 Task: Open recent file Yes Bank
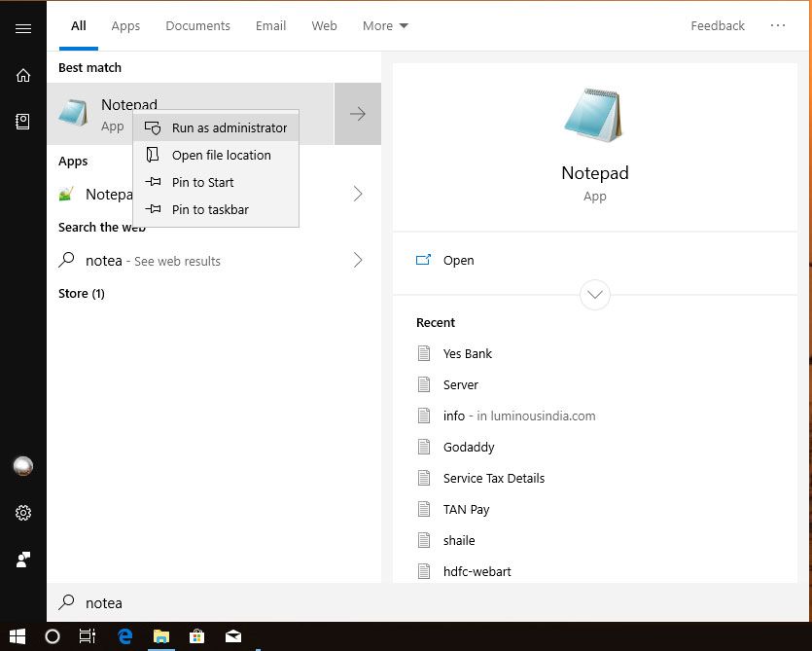pos(467,353)
